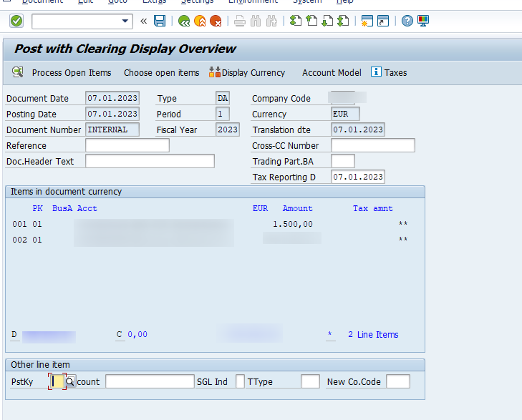Click the green Enter checkmark icon
Image resolution: width=522 pixels, height=420 pixels.
[x=16, y=21]
